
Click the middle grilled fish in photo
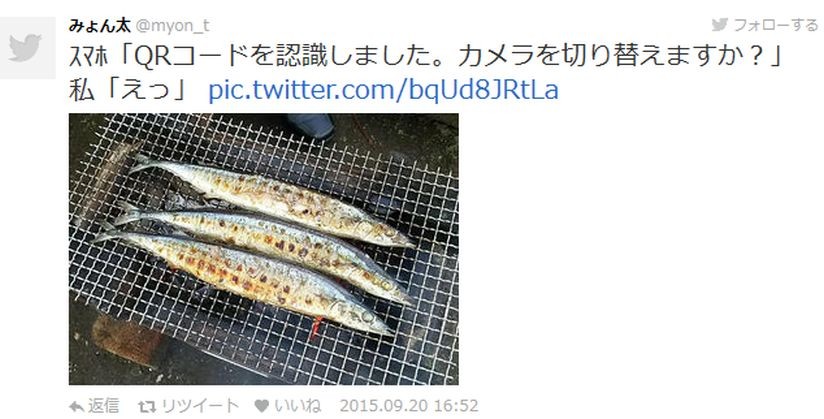pos(262,246)
